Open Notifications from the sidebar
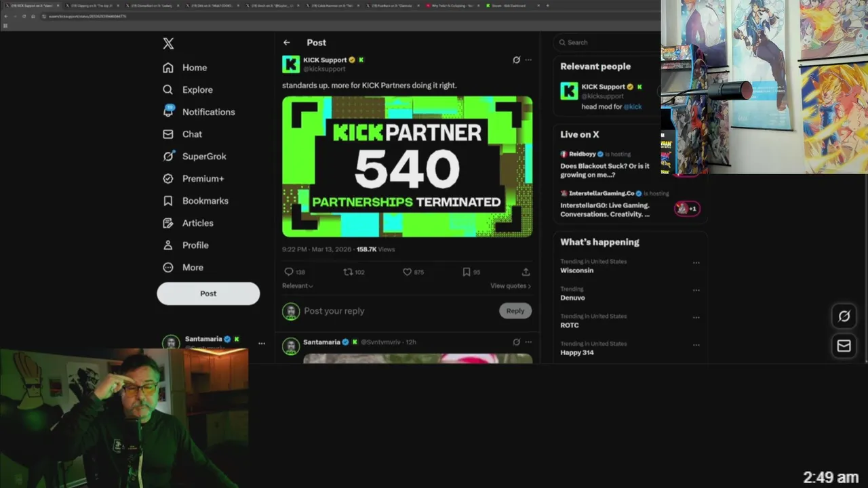The image size is (868, 488). tap(199, 112)
